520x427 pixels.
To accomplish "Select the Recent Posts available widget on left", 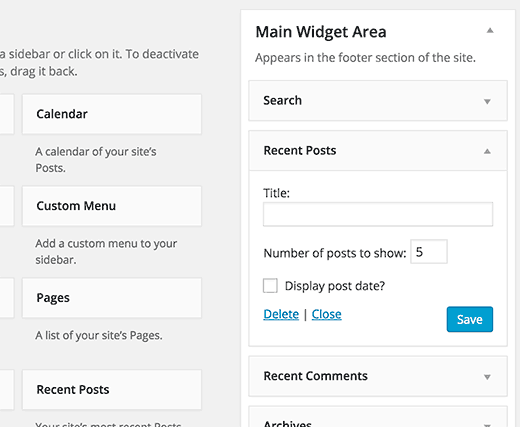I will [112, 389].
